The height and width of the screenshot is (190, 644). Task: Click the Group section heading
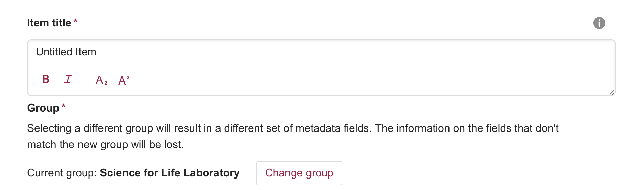[x=43, y=108]
